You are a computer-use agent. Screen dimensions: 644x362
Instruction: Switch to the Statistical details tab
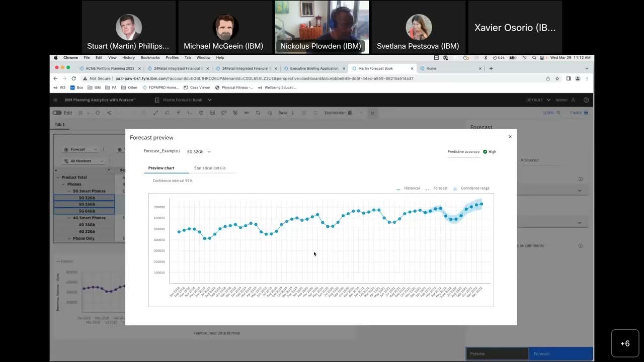pos(210,168)
